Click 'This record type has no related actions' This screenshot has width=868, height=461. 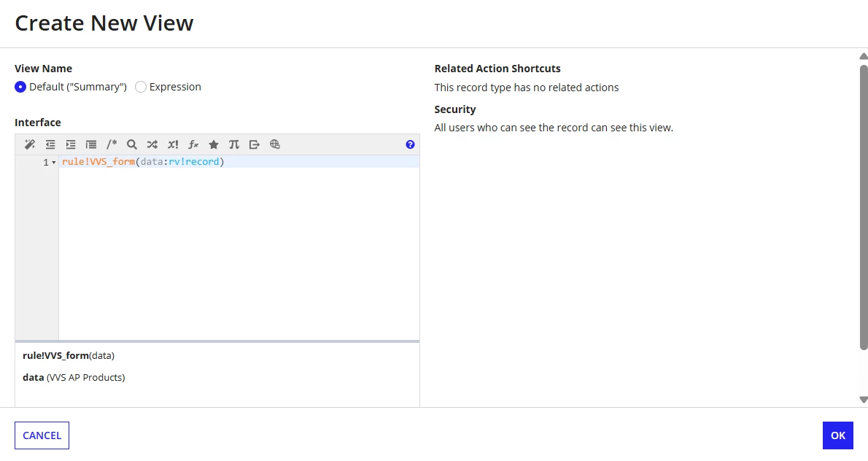click(x=527, y=88)
